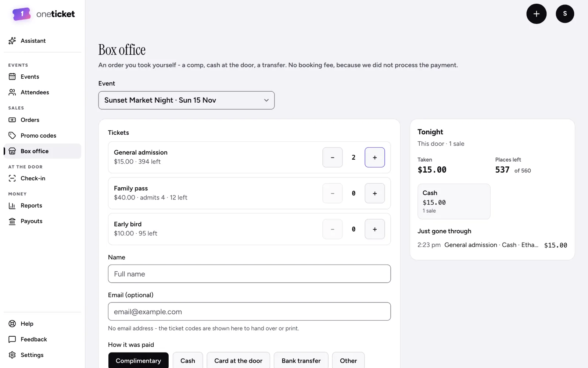Open the Reports page
The width and height of the screenshot is (588, 368).
[42, 206]
